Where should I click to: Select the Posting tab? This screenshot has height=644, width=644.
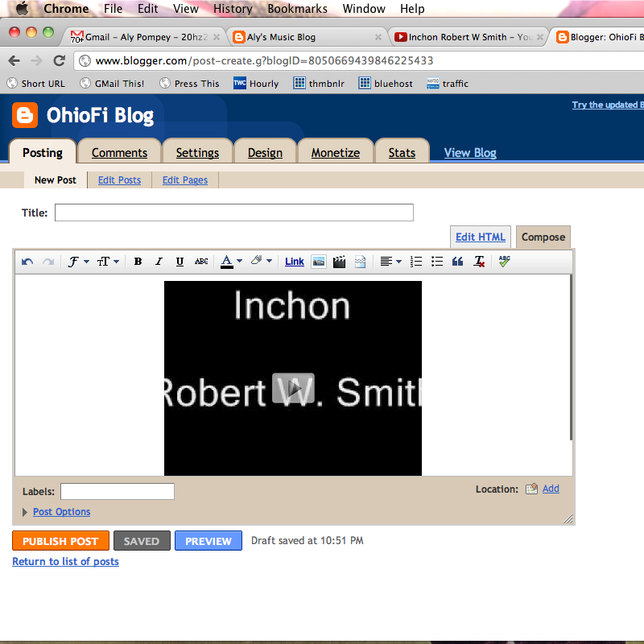(x=43, y=153)
